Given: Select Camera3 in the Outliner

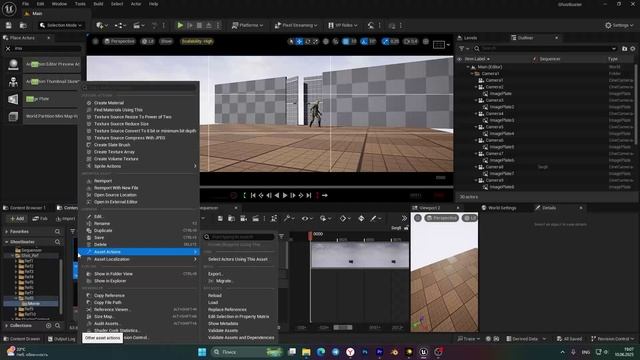Looking at the screenshot, I should click(494, 100).
